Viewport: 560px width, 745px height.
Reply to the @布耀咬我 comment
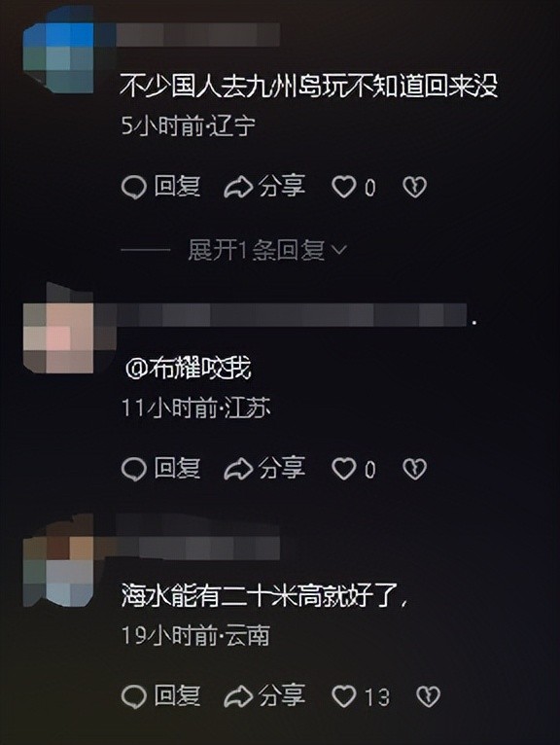click(160, 469)
